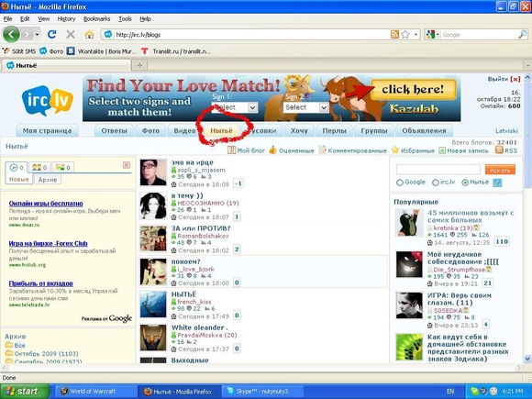The width and height of the screenshot is (532, 399).
Task: Open the back/forward history dropdown arrow
Action: pyautogui.click(x=37, y=34)
